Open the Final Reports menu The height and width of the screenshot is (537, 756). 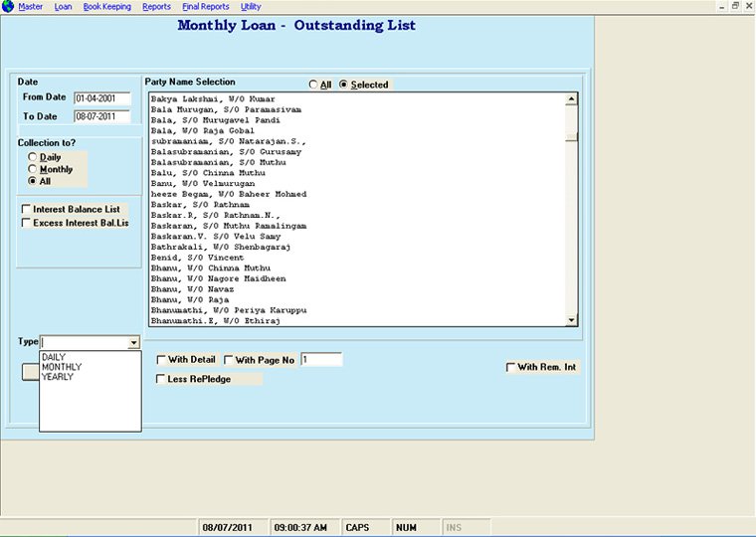(205, 7)
